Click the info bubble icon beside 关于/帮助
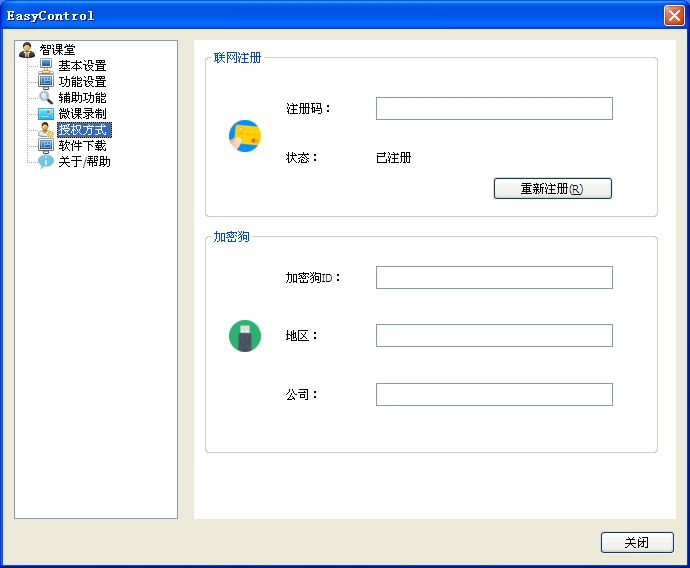Screen dimensions: 690x568 pyautogui.click(x=46, y=162)
